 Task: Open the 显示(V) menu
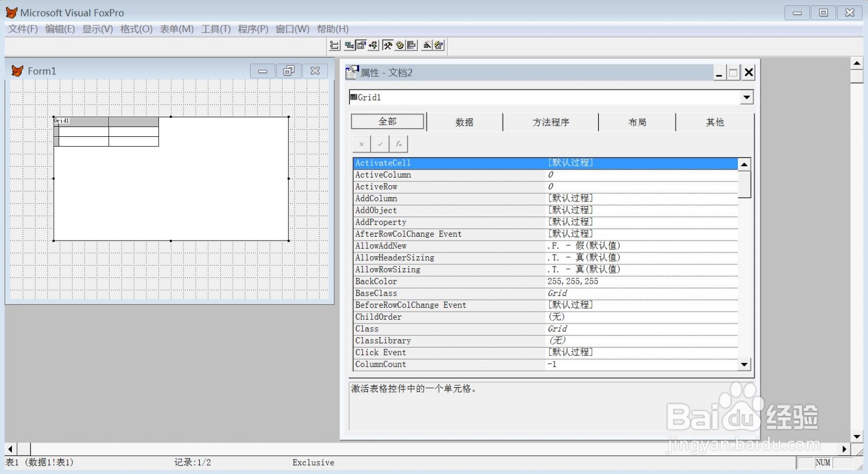tap(98, 29)
